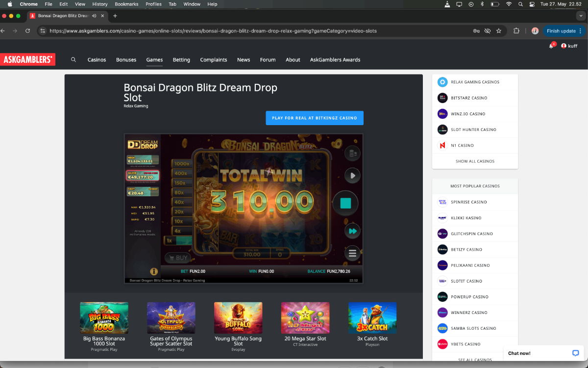588x368 pixels.
Task: Open the game info "i" icon
Action: point(153,271)
